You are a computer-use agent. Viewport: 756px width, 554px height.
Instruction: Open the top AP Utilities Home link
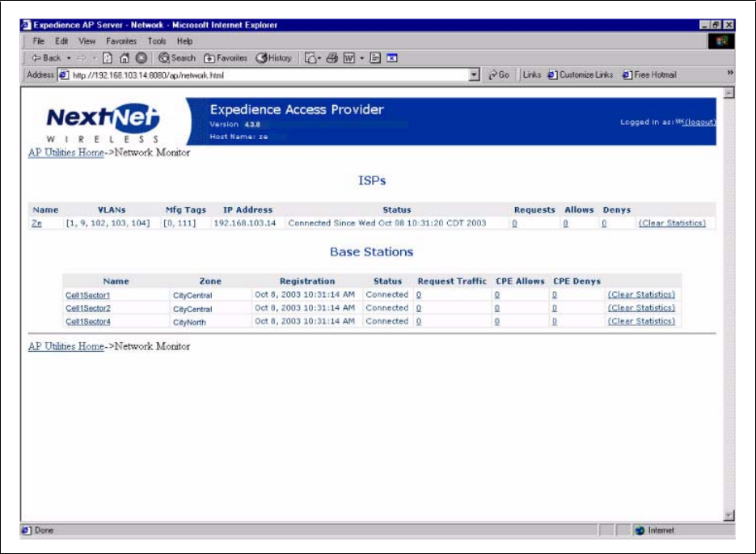coord(66,152)
